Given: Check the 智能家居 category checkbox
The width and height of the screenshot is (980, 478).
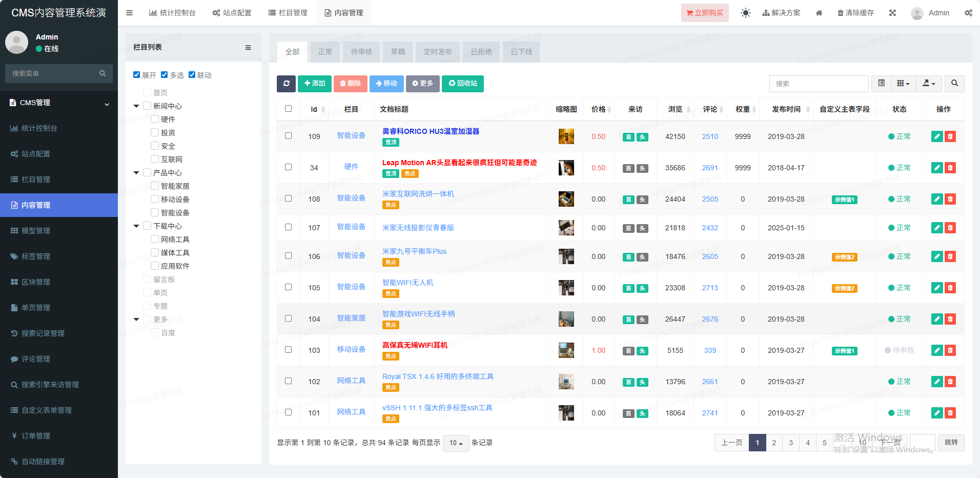Looking at the screenshot, I should click(x=155, y=186).
